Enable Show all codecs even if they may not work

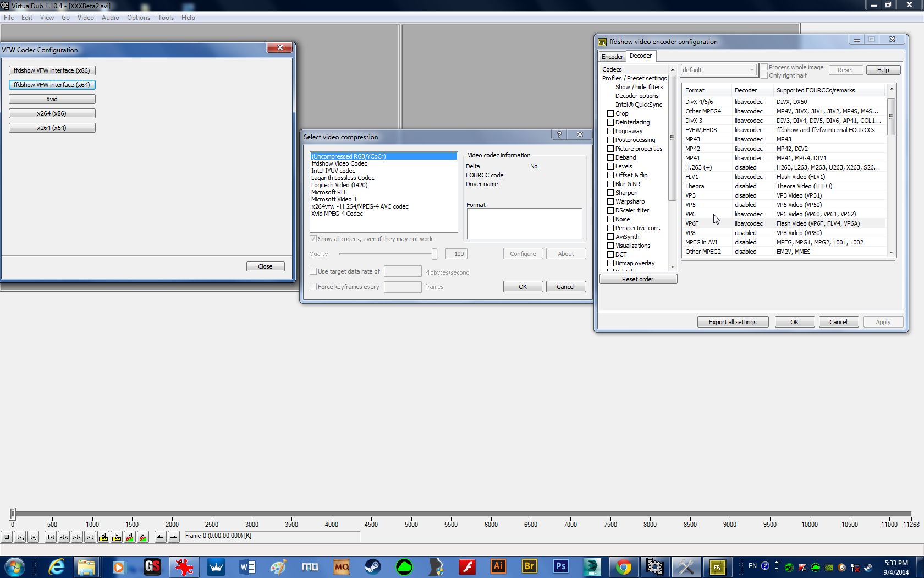313,239
